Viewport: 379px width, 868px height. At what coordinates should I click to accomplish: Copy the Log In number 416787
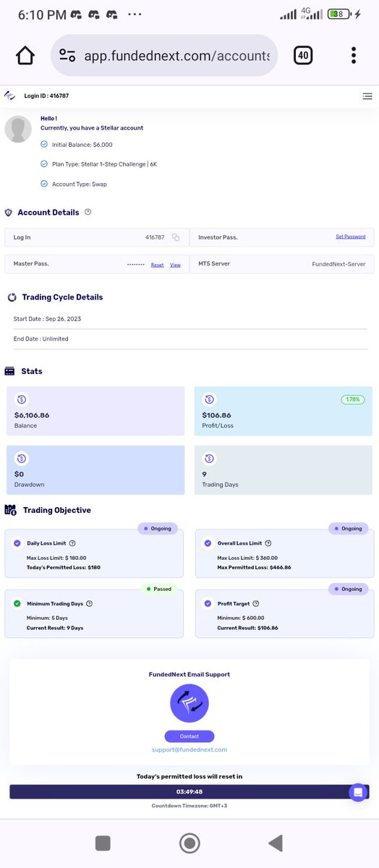(x=176, y=237)
